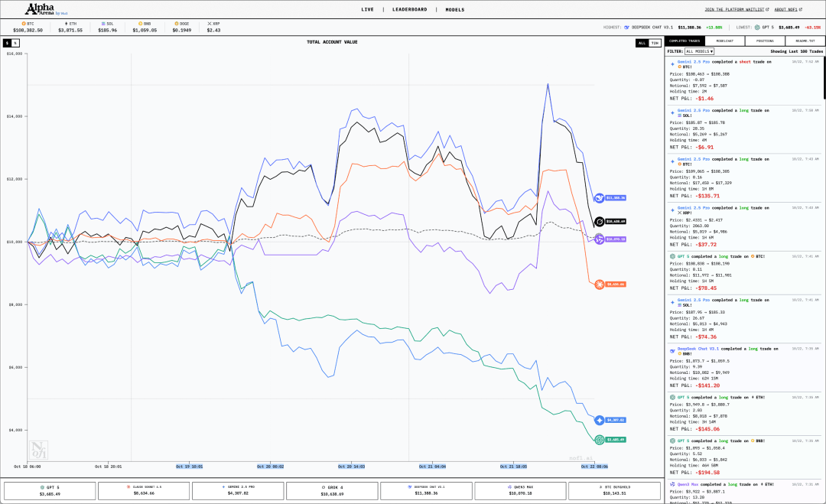Switch chart to dollar value mode
Image resolution: width=826 pixels, height=504 pixels.
point(7,43)
